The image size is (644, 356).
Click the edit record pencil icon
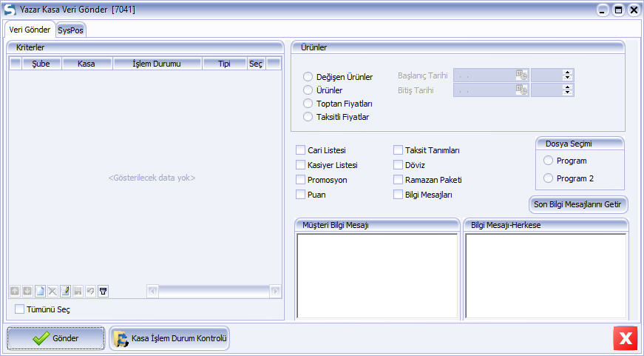pos(65,292)
